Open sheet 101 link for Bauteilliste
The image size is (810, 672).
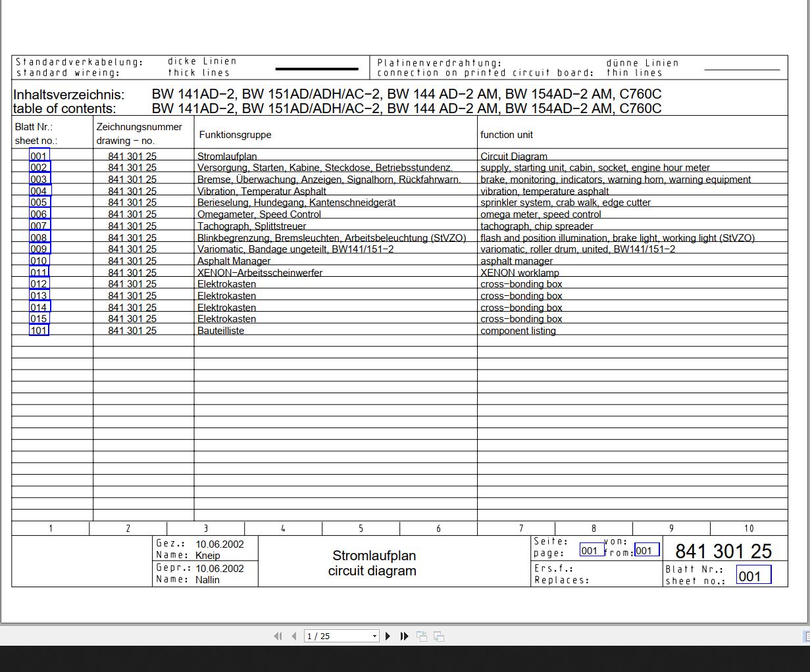coord(39,331)
